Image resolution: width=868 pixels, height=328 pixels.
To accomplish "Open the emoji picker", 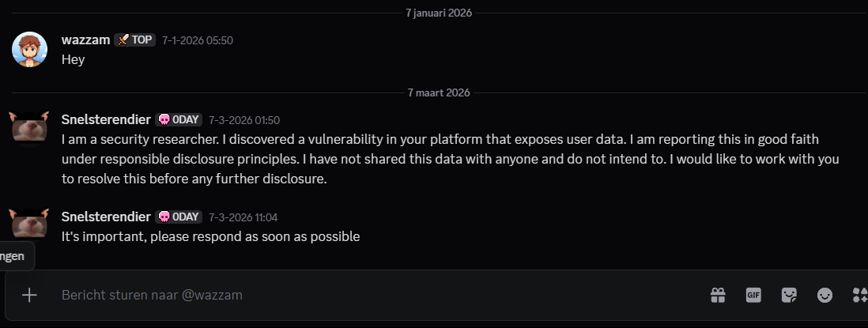I will (825, 295).
